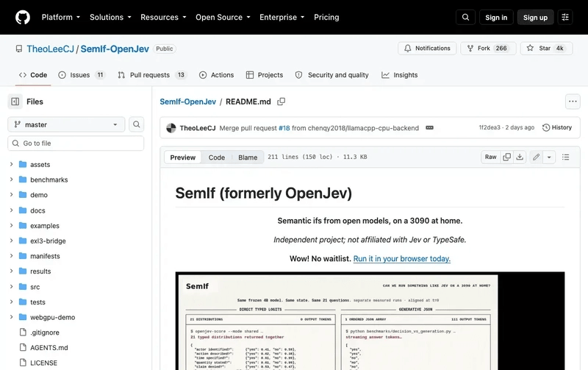
Task: Open the Pull requests tab
Action: point(151,75)
